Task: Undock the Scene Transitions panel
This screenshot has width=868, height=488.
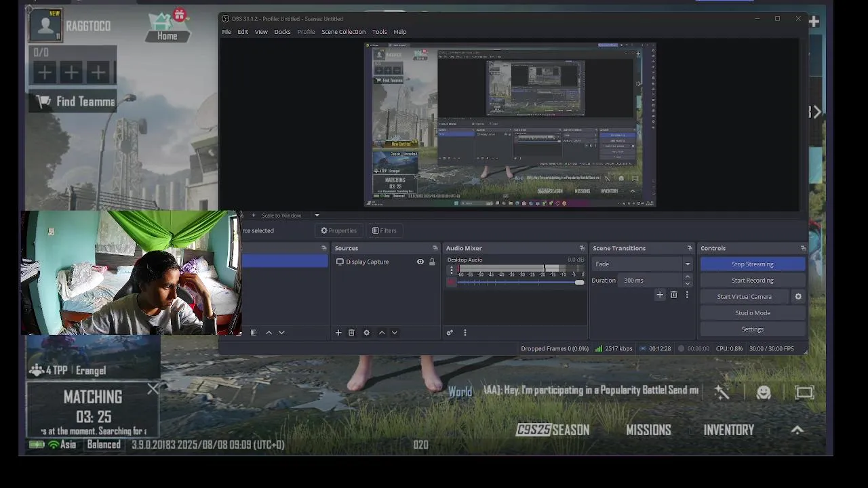Action: 690,248
